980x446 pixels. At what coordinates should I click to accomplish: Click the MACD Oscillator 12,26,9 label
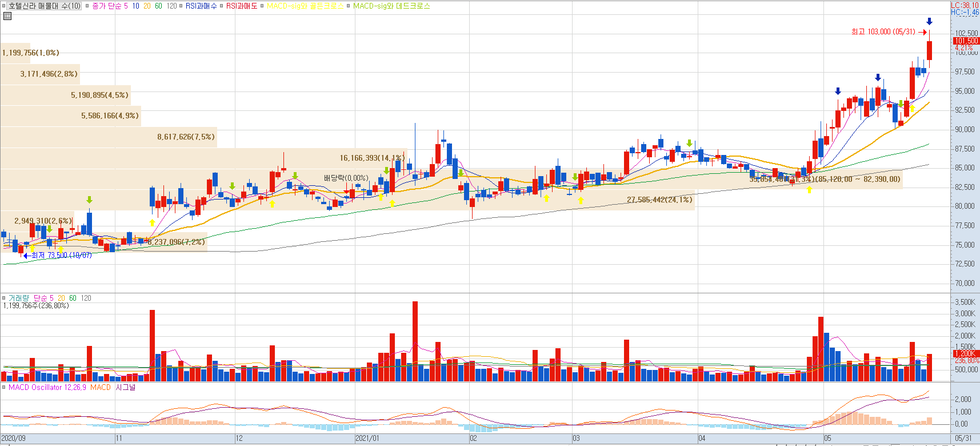tap(47, 387)
